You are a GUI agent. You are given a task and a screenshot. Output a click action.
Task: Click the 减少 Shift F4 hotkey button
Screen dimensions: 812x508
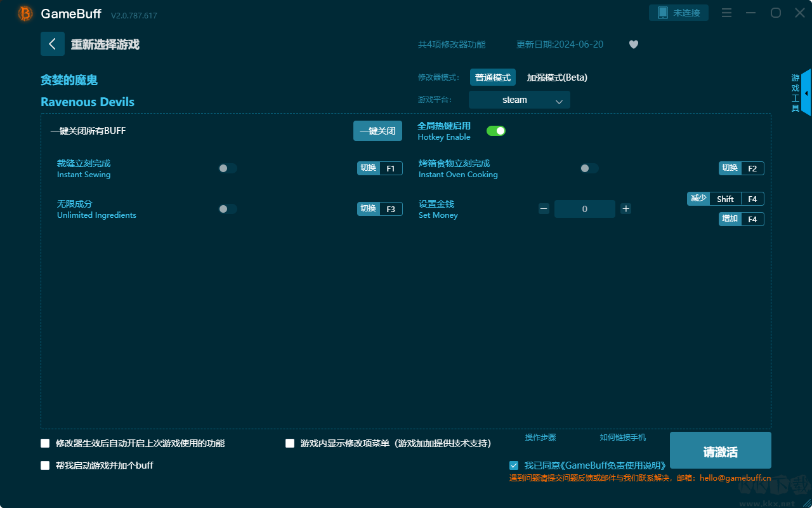[726, 199]
